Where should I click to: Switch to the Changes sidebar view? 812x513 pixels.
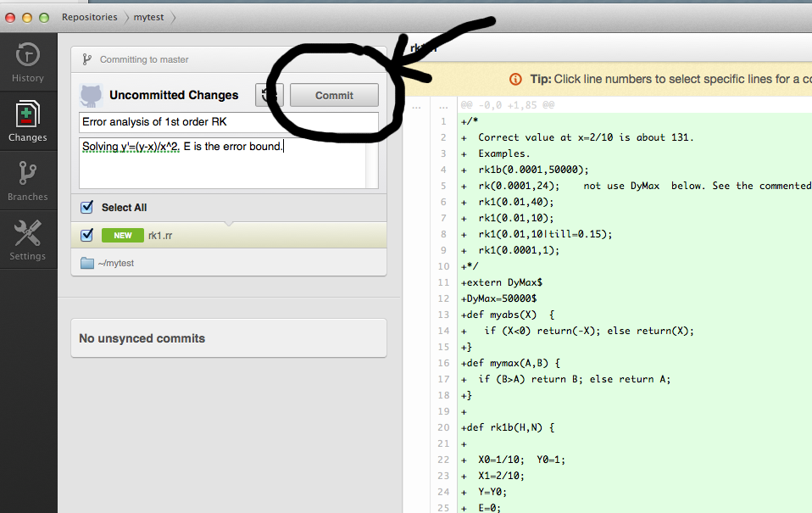28,122
